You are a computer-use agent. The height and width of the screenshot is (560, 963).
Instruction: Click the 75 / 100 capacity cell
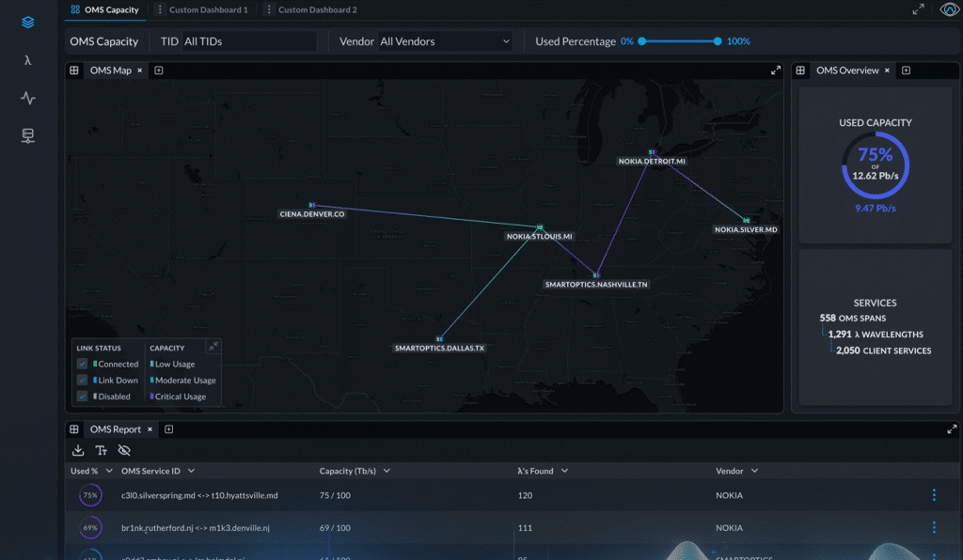[x=335, y=495]
